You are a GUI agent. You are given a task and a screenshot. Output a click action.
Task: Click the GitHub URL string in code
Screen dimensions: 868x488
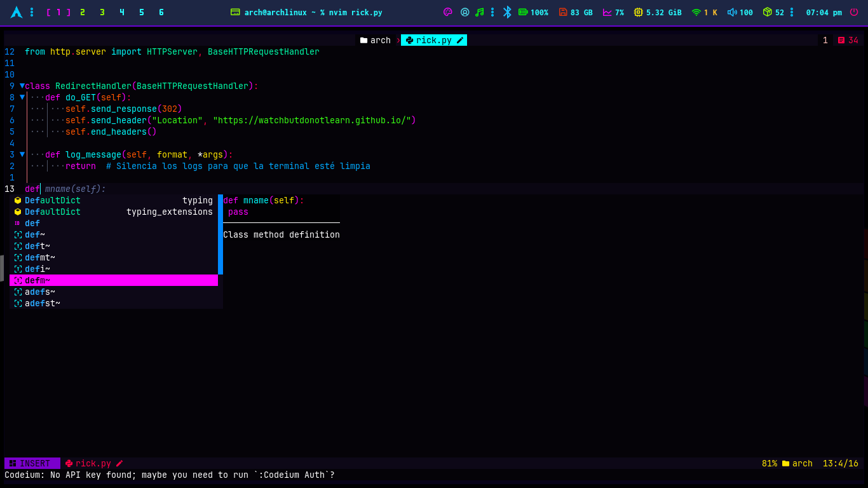(x=312, y=120)
